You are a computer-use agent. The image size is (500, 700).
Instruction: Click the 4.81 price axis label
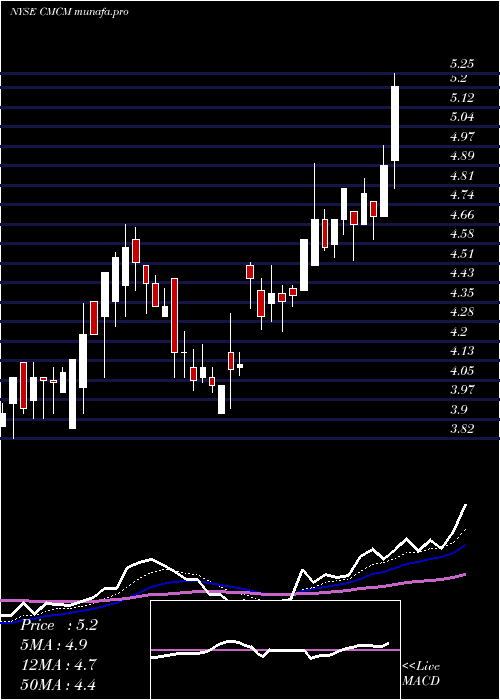(462, 175)
